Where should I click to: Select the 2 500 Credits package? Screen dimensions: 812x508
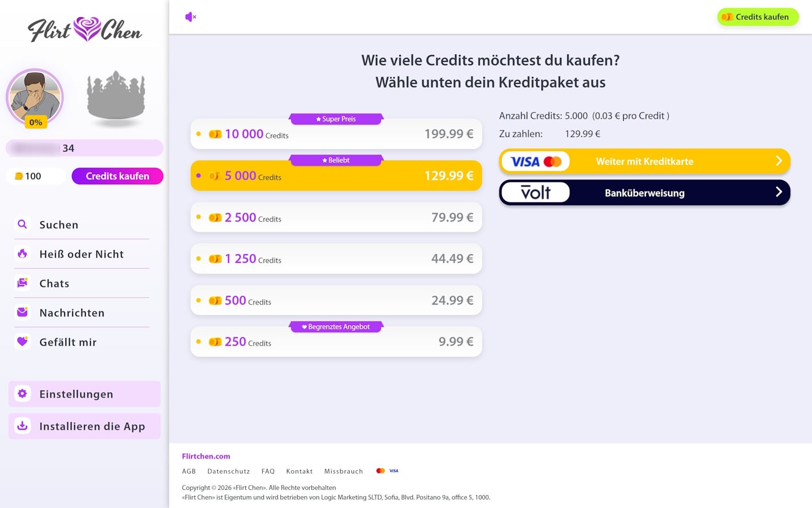336,217
